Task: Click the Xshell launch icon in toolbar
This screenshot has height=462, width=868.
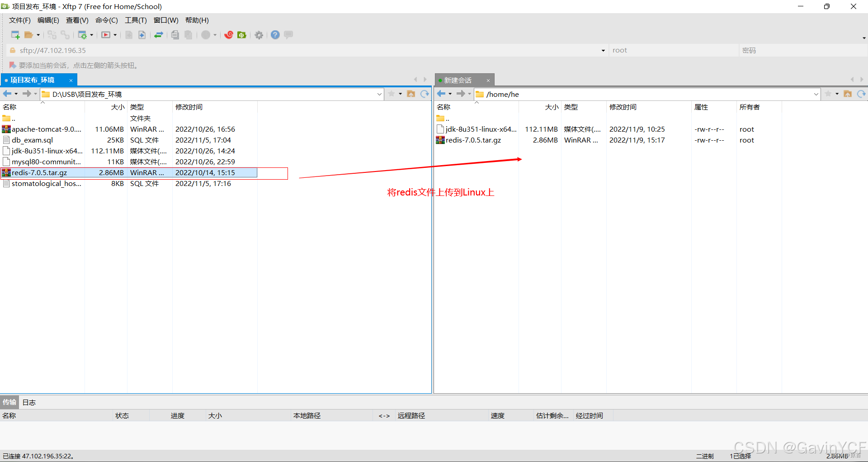Action: (228, 35)
